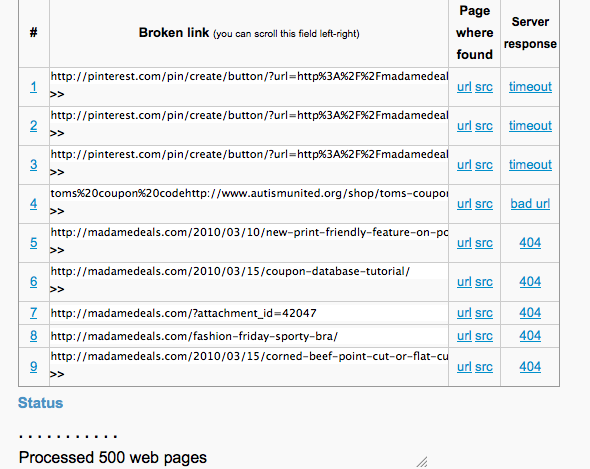Open the 'bad url' server response link

[x=530, y=204]
